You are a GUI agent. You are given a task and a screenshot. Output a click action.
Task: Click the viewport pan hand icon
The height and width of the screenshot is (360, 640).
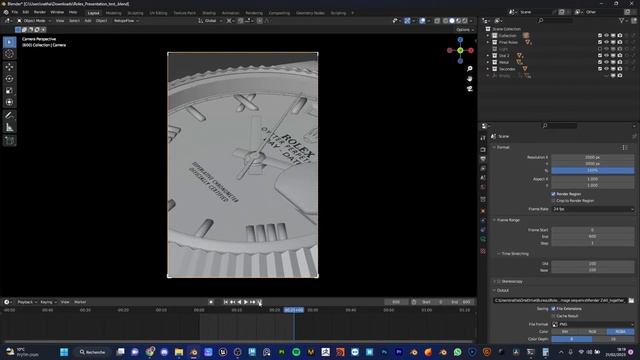(x=469, y=78)
